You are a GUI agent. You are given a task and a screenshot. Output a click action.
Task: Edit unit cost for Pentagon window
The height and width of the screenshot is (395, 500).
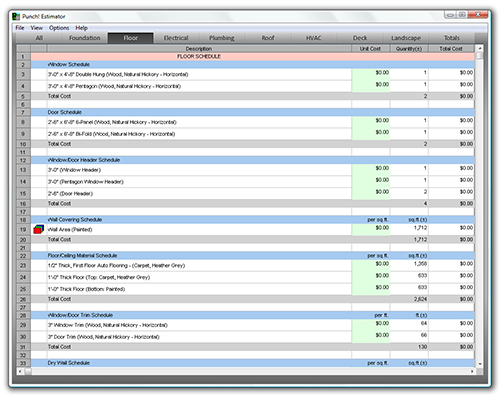point(371,86)
